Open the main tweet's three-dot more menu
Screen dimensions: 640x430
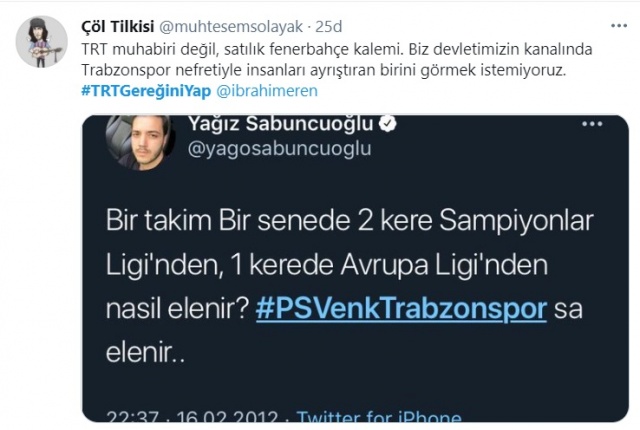click(x=618, y=26)
